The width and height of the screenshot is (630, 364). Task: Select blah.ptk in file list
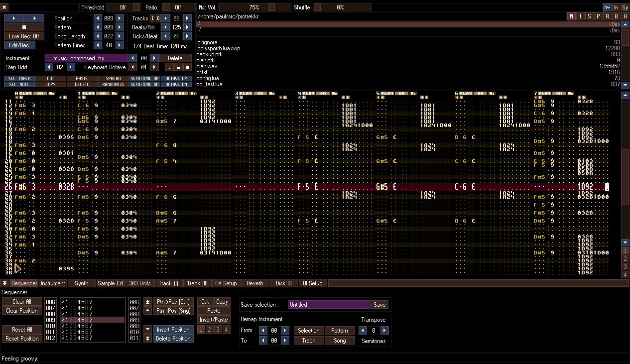tap(408, 60)
